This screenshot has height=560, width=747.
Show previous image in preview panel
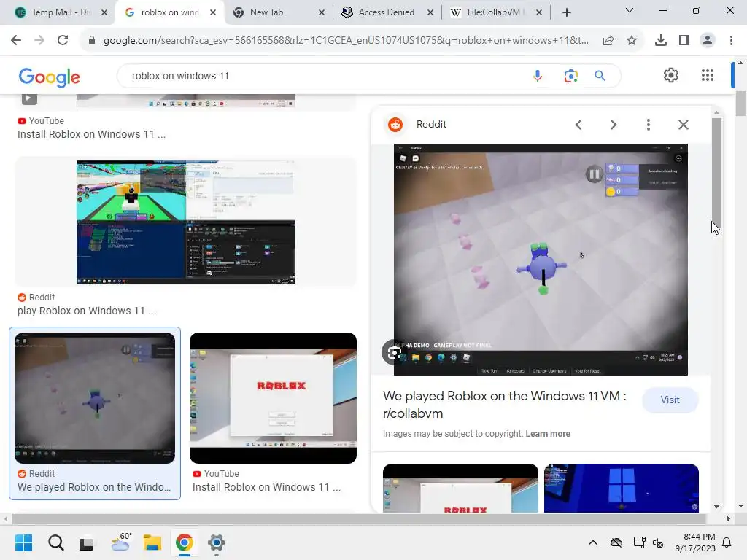pyautogui.click(x=578, y=125)
